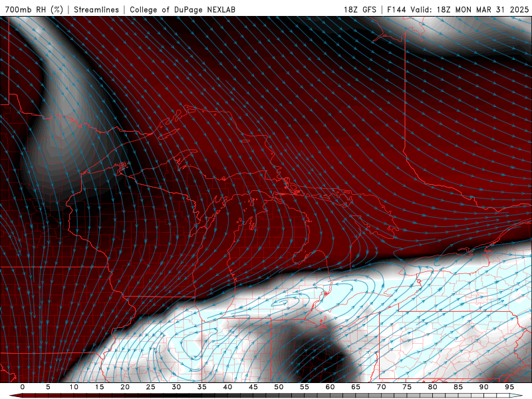Click the '80' color bar label

433,387
